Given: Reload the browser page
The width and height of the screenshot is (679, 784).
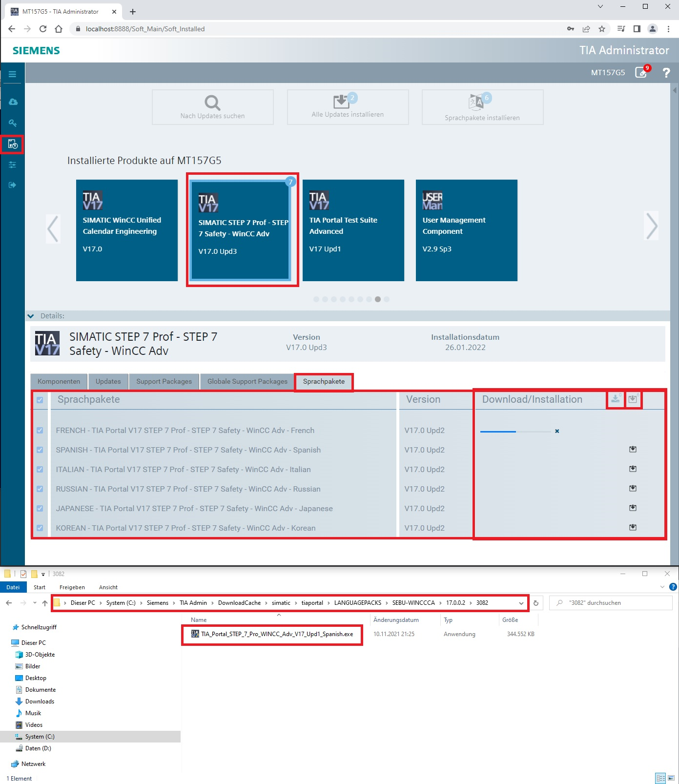Looking at the screenshot, I should (43, 29).
